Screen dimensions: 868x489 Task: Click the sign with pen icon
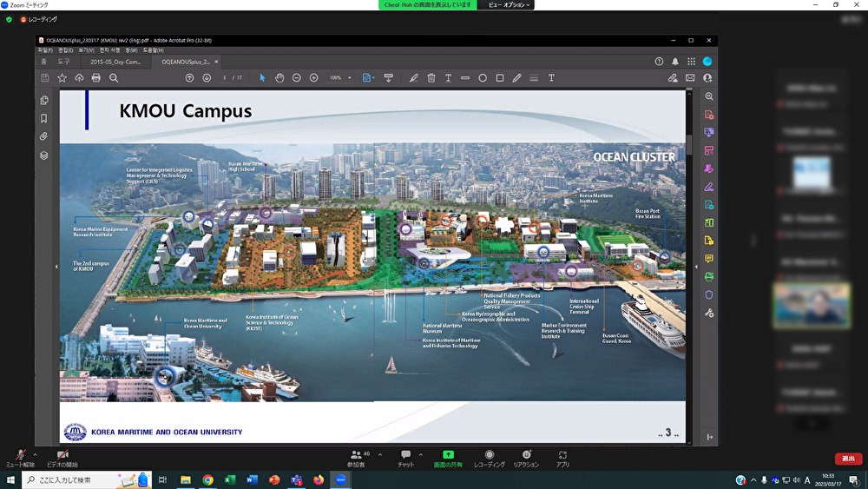coord(673,78)
